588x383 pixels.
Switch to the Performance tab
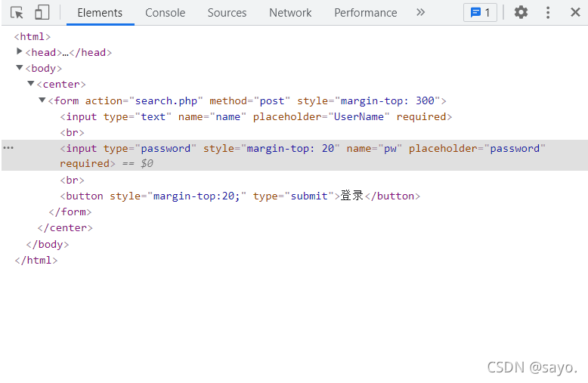click(x=366, y=13)
